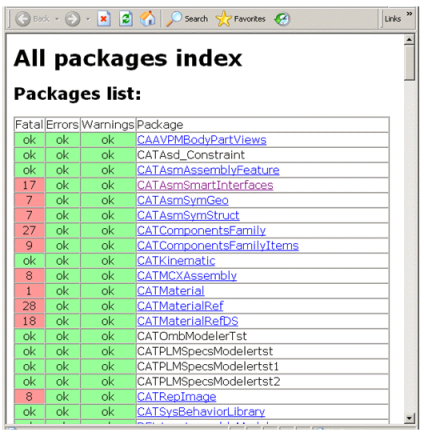Click the fatal count 9 cell

pyautogui.click(x=29, y=246)
